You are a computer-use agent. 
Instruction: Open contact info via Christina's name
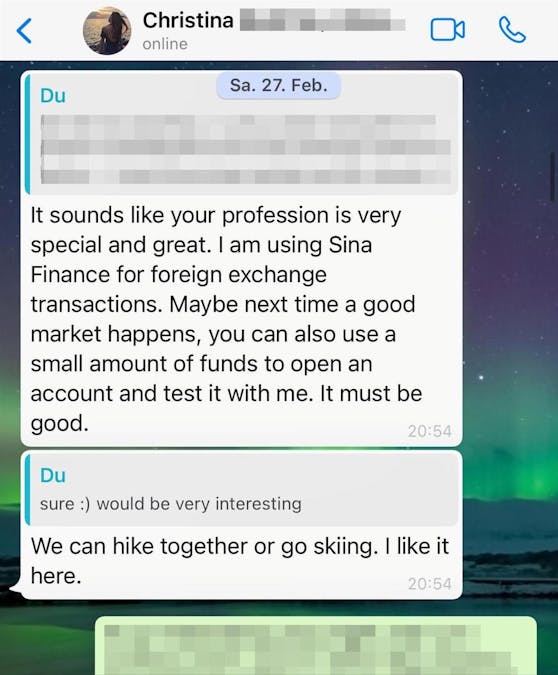[188, 20]
